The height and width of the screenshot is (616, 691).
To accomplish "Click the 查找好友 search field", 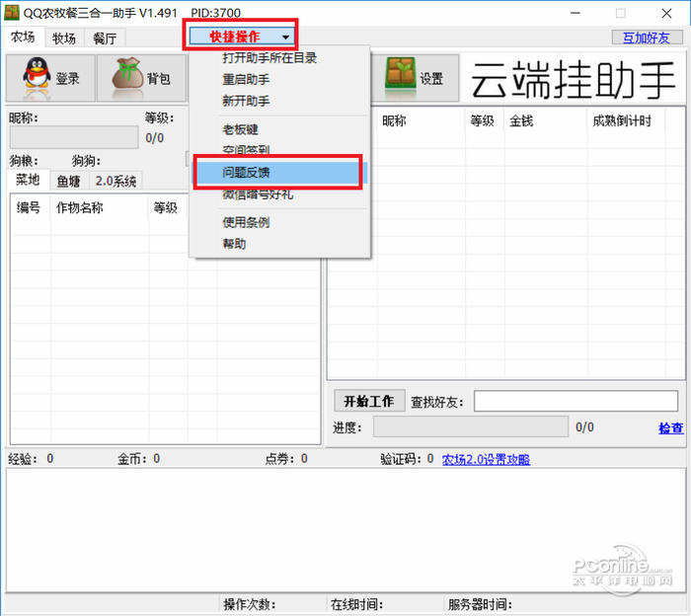I will [x=576, y=401].
